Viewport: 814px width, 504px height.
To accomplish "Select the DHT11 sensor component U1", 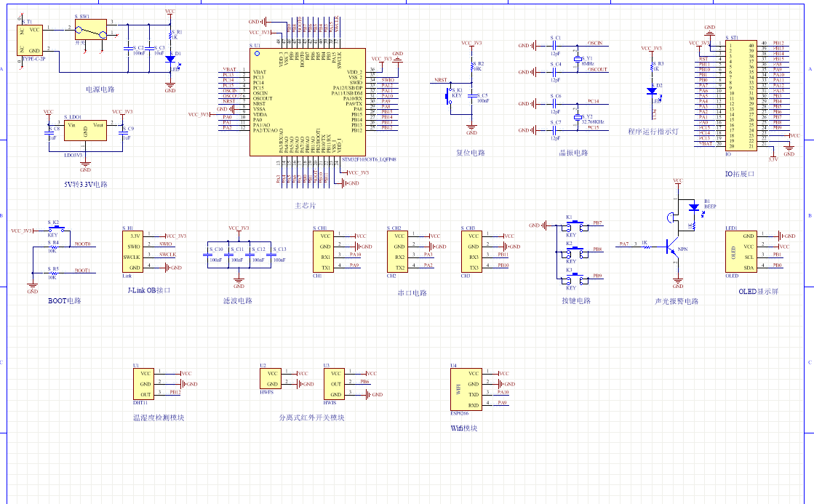I will [143, 383].
